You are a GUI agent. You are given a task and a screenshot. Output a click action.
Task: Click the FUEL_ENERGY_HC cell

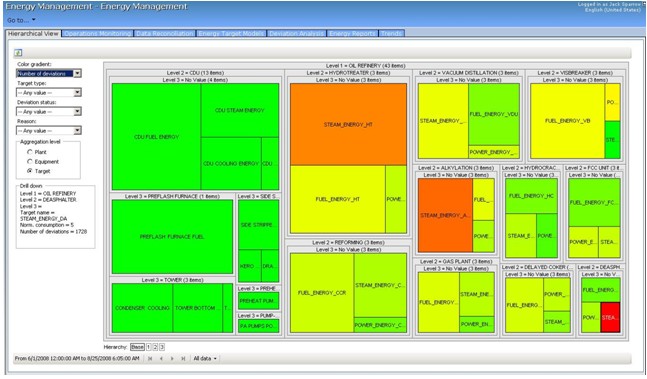pyautogui.click(x=531, y=196)
